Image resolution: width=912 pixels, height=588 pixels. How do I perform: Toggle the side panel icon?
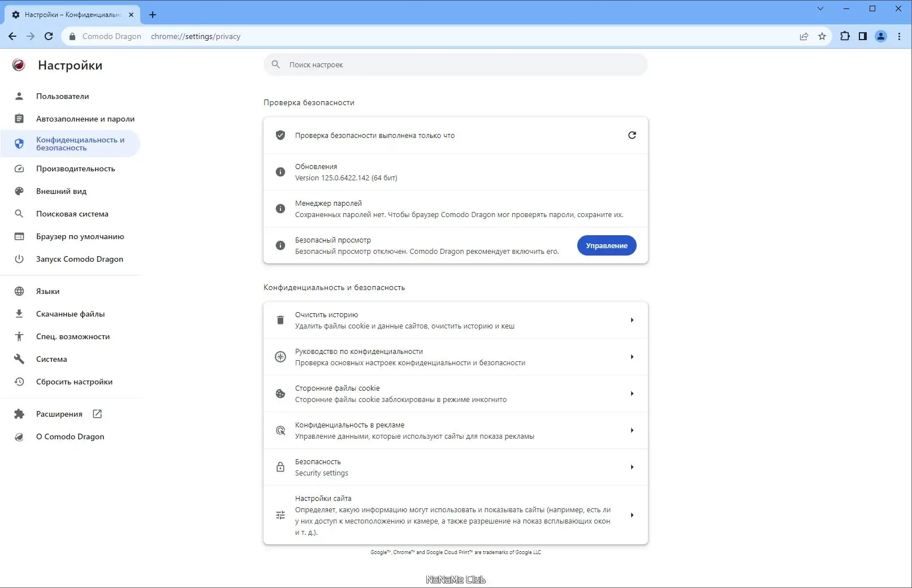[x=863, y=36]
